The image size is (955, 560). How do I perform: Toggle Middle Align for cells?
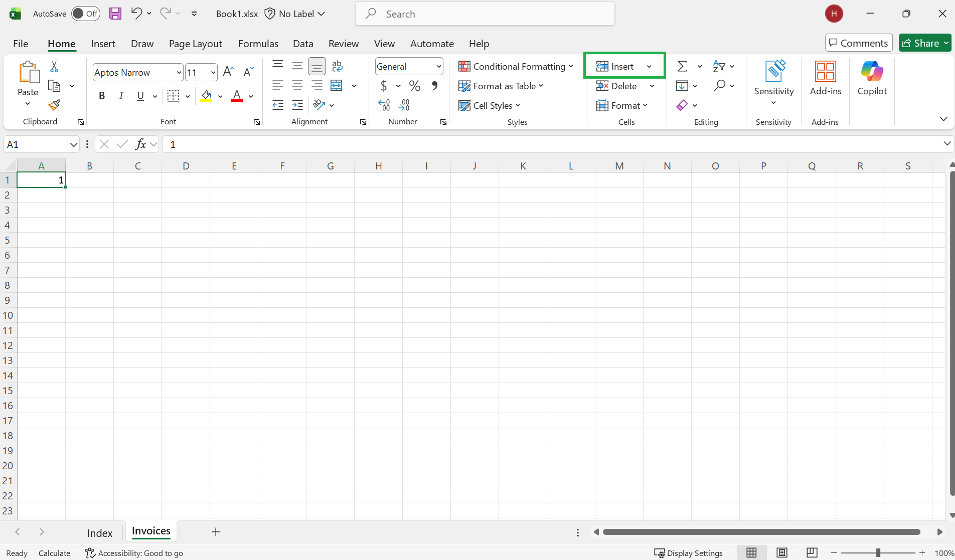297,66
